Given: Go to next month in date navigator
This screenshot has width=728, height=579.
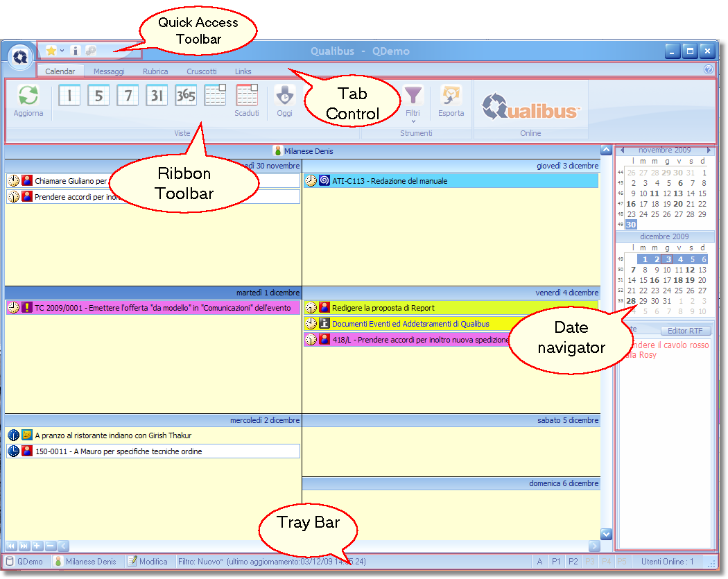Looking at the screenshot, I should tap(709, 150).
